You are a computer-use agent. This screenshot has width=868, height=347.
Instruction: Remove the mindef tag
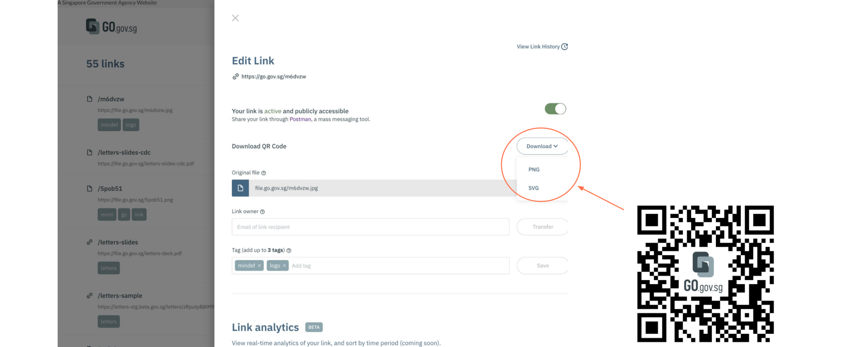tap(259, 266)
